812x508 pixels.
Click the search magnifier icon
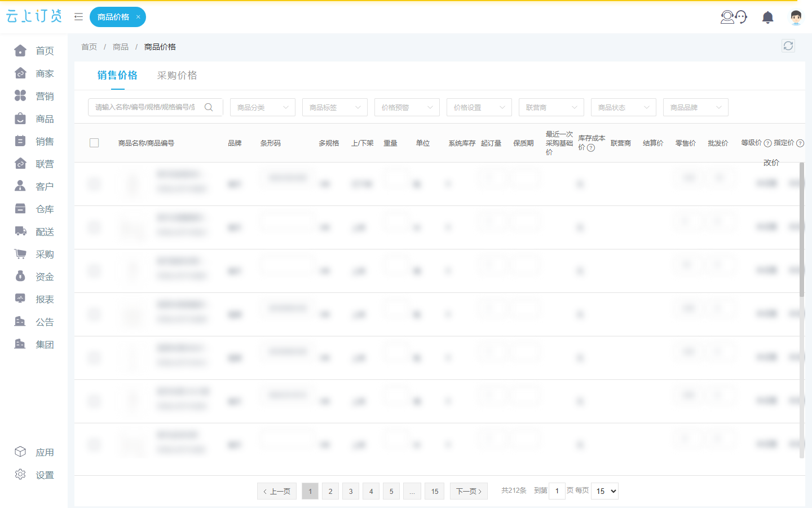209,107
